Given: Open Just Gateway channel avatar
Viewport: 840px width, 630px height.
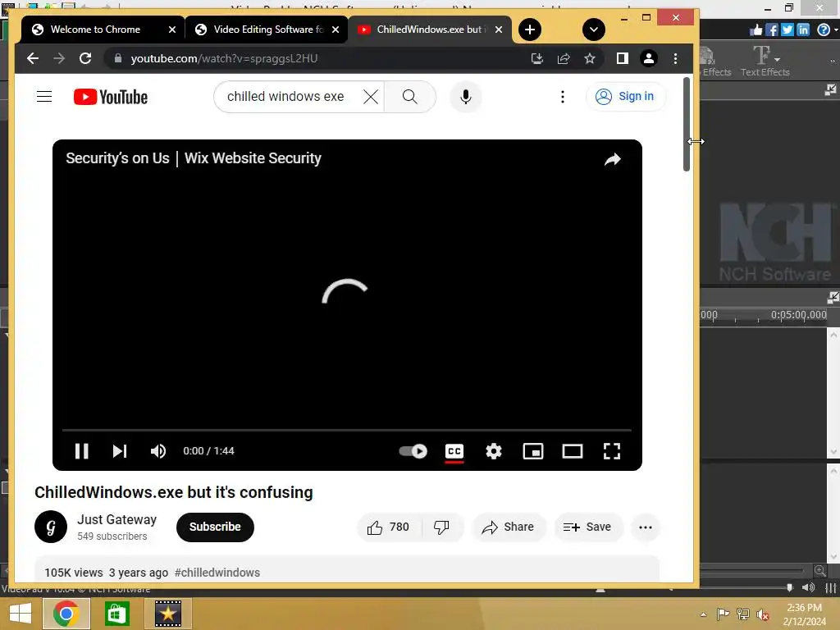Looking at the screenshot, I should [51, 527].
